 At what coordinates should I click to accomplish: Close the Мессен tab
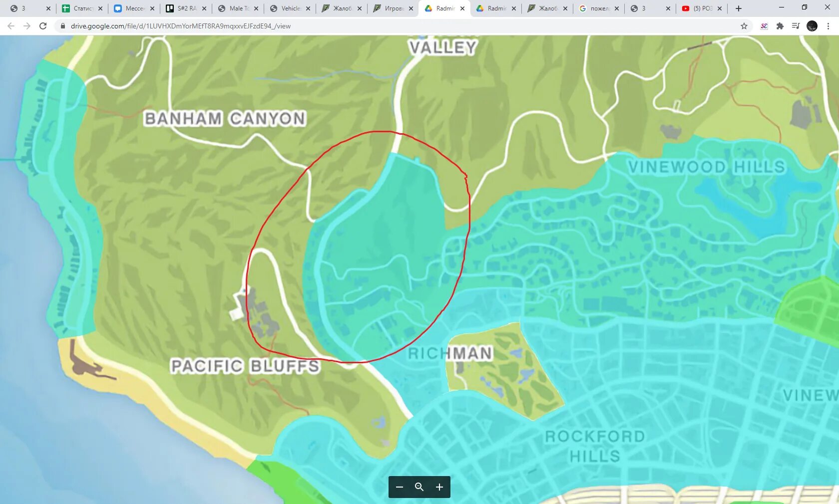point(152,8)
